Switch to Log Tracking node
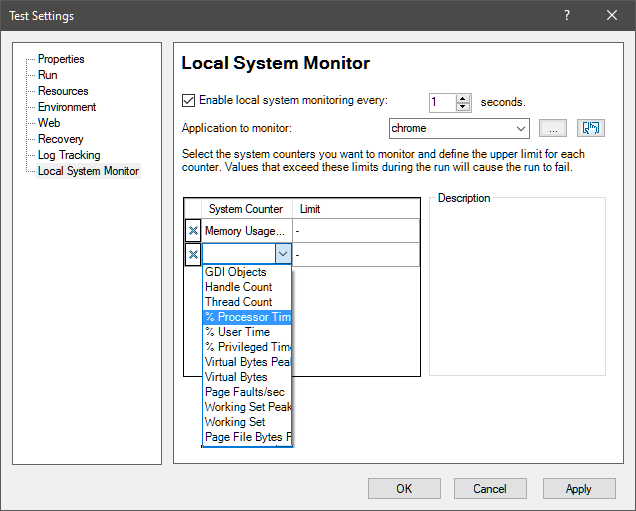Screen dimensions: 636x511 (x=69, y=155)
